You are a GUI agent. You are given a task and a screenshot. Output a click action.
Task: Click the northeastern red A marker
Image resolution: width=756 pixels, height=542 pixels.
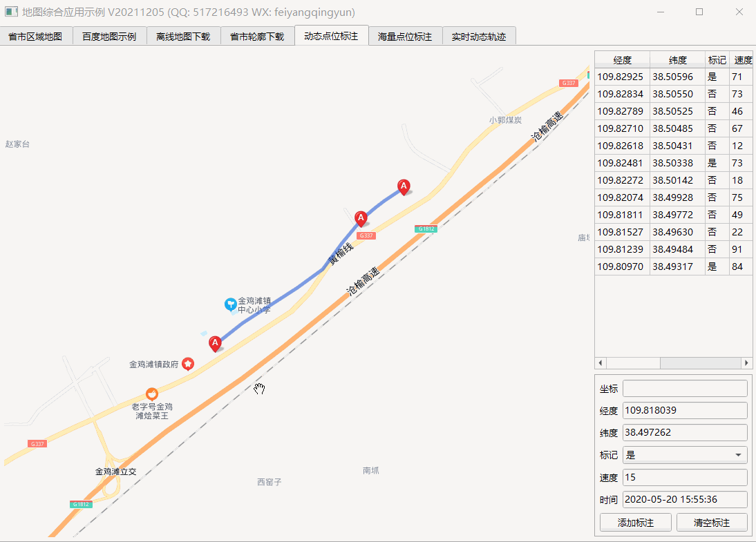click(x=404, y=187)
